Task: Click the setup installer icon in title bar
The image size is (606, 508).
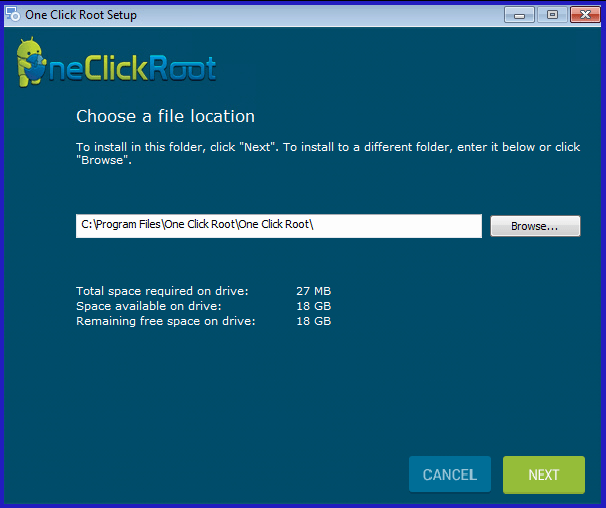Action: point(13,15)
